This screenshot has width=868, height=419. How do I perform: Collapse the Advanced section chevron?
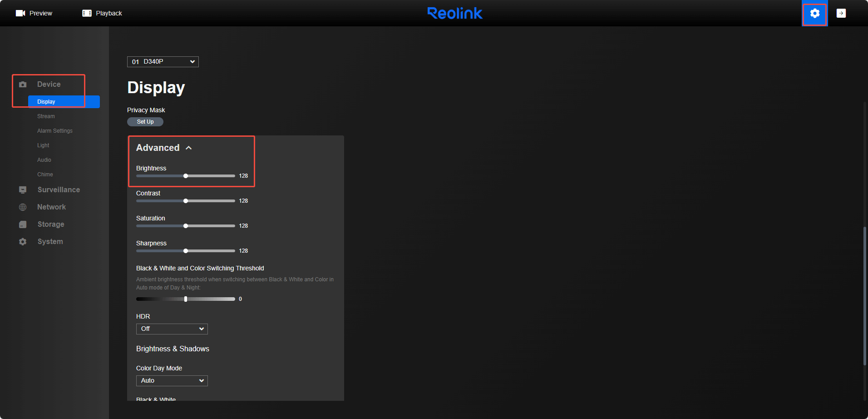tap(189, 148)
